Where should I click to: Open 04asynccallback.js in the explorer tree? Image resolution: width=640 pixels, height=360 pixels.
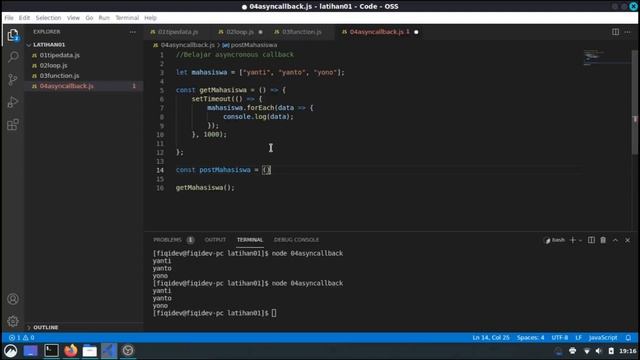pos(84,86)
